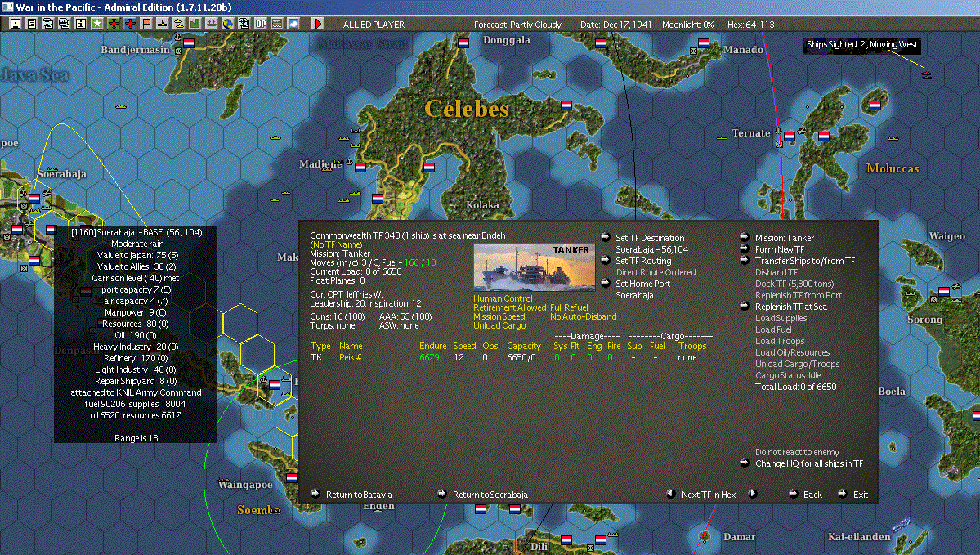Go to next TF in hex arrow
This screenshot has width=980, height=555.
point(753,494)
